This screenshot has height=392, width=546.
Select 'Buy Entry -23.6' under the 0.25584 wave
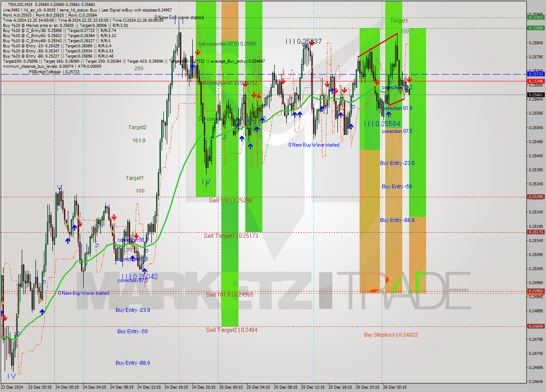coord(397,163)
